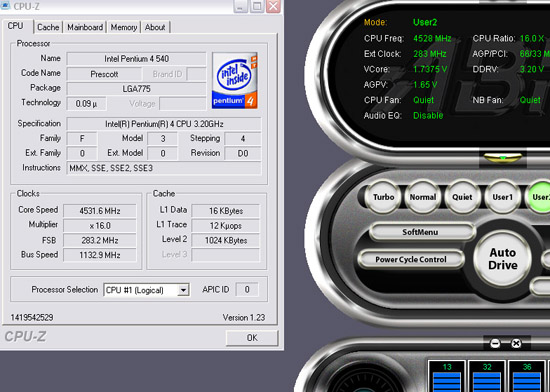Click the yellow collapse arrow under display
Screen dimensions: 550x392
click(x=503, y=158)
